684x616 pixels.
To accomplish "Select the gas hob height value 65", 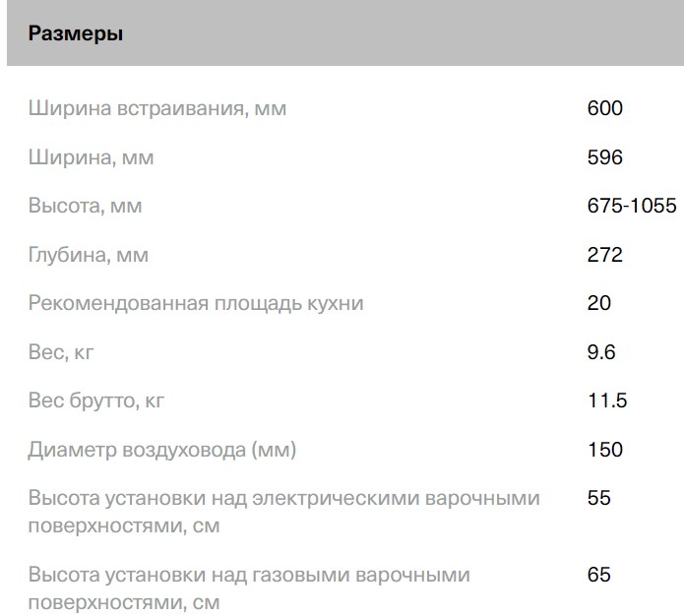I will [598, 575].
